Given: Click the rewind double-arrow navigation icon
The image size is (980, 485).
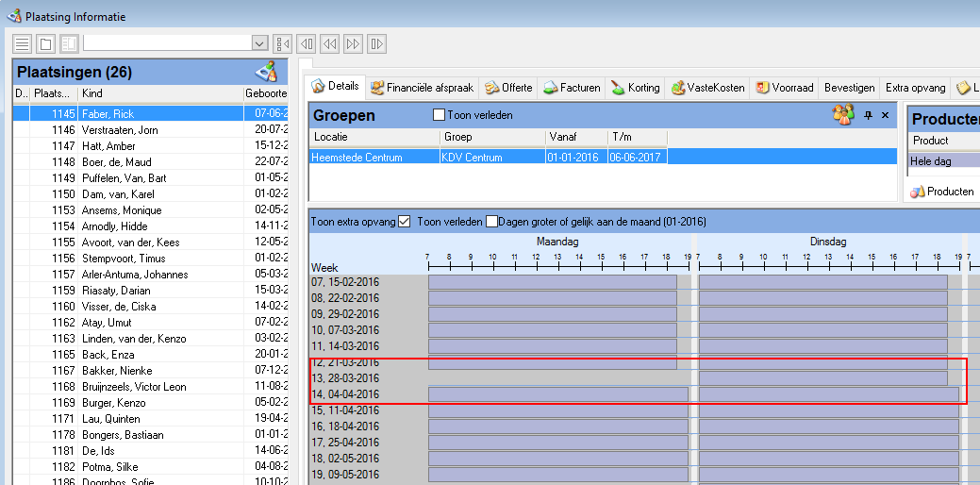Looking at the screenshot, I should [329, 43].
